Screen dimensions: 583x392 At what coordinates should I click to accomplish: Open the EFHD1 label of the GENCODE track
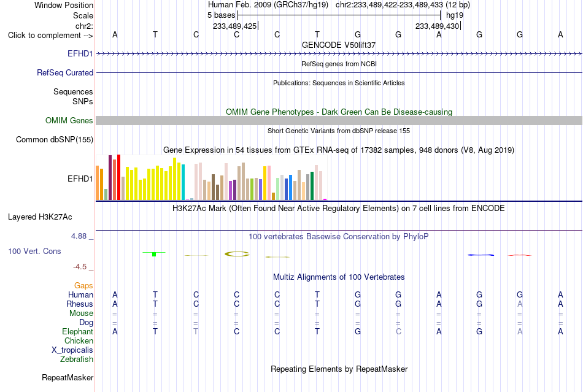point(80,53)
